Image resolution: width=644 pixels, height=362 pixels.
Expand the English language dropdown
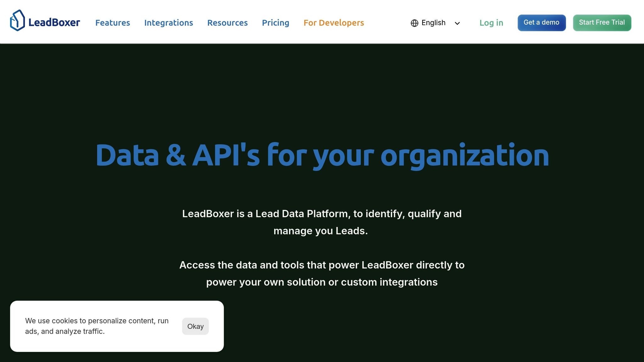pos(458,24)
